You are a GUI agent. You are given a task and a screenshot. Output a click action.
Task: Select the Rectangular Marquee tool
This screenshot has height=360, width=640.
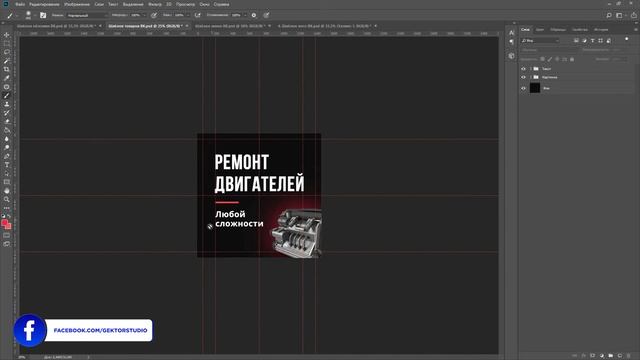point(7,44)
